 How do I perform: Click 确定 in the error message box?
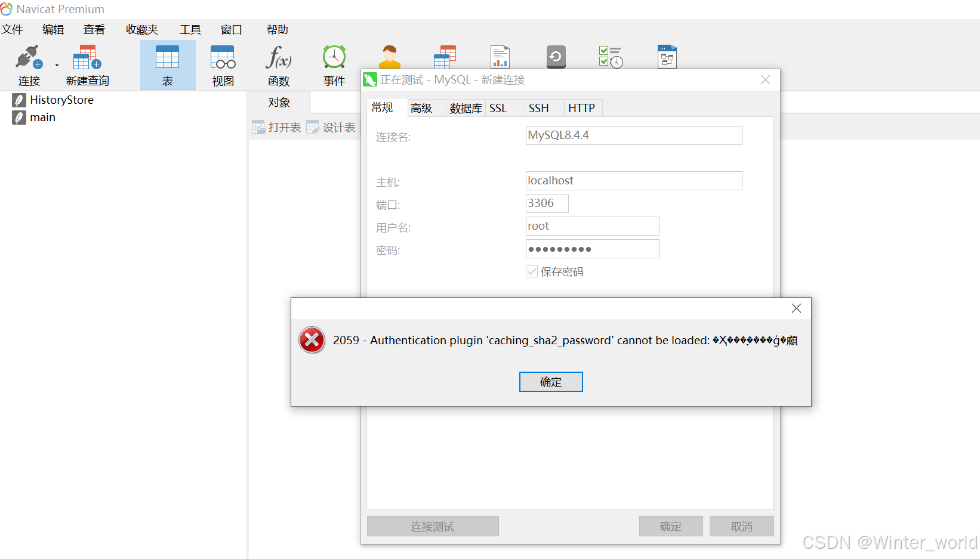click(551, 382)
